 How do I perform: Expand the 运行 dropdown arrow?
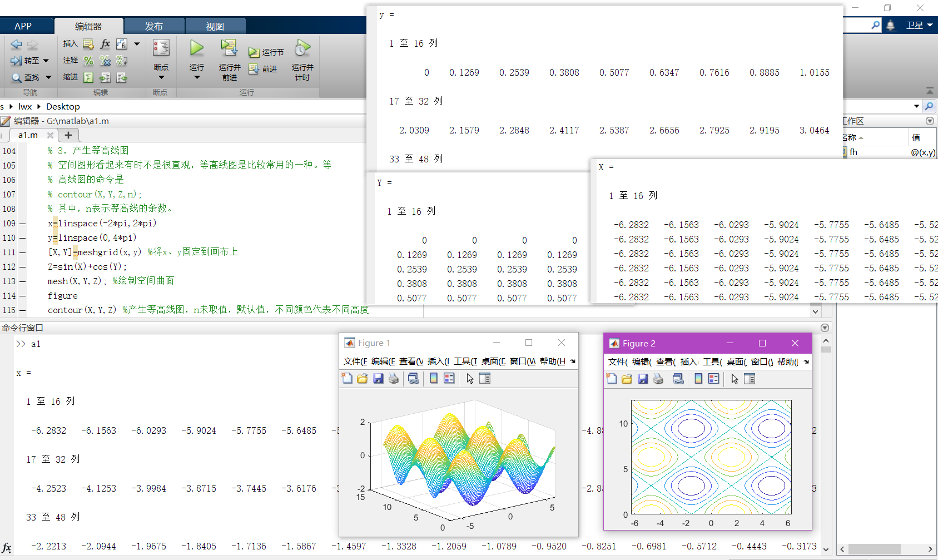[196, 77]
